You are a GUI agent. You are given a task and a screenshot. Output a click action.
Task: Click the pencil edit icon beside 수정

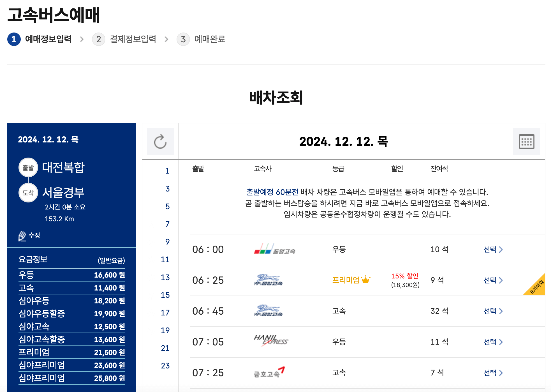tap(22, 236)
